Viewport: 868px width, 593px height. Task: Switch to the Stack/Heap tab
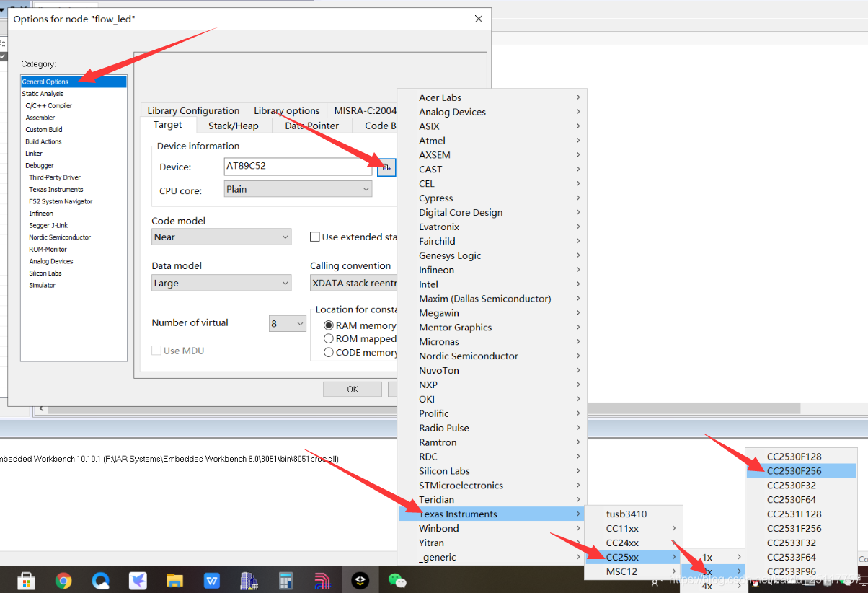pyautogui.click(x=233, y=126)
